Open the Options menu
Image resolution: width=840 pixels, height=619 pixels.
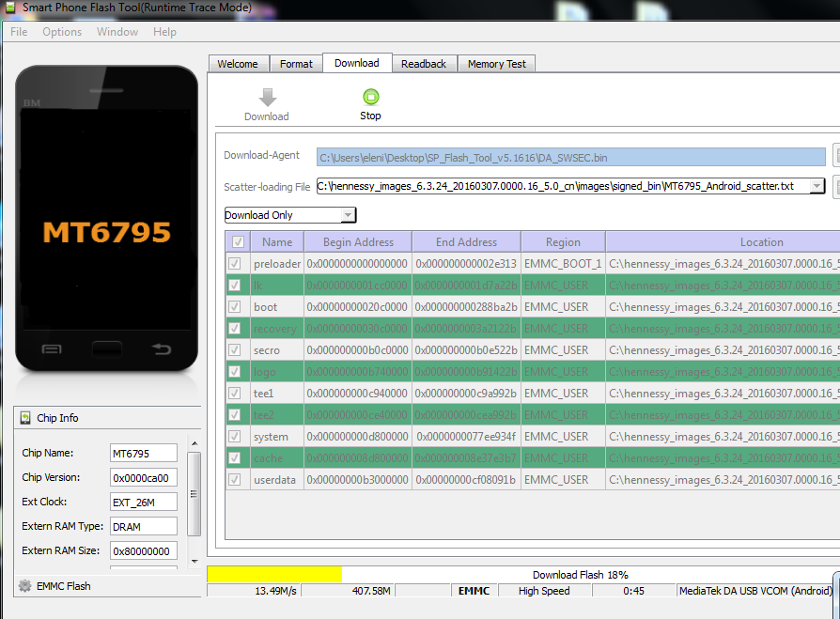click(62, 32)
